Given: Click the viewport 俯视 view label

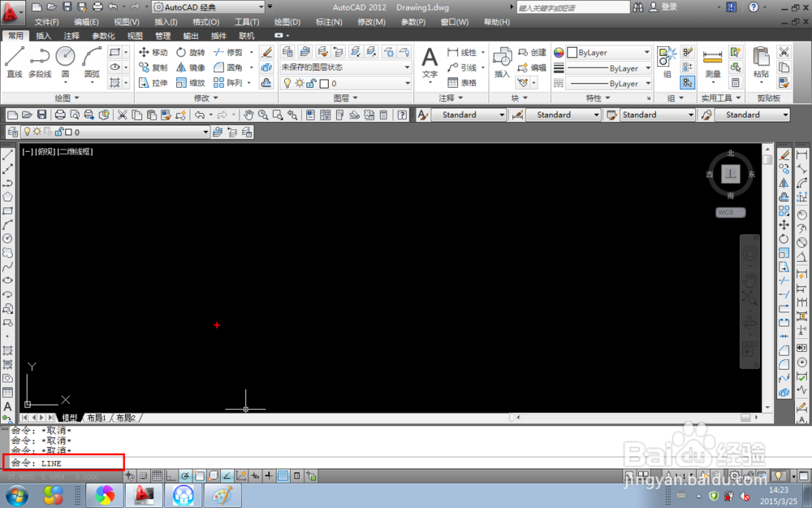Looking at the screenshot, I should (45, 151).
